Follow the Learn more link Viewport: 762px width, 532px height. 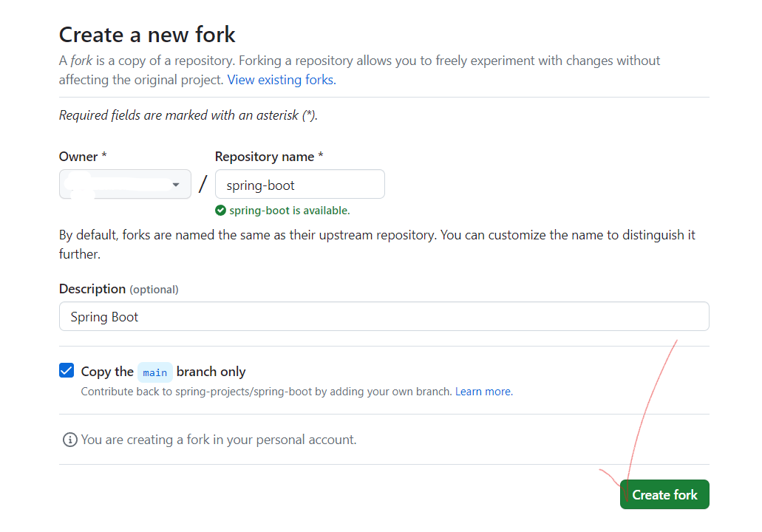click(x=484, y=392)
